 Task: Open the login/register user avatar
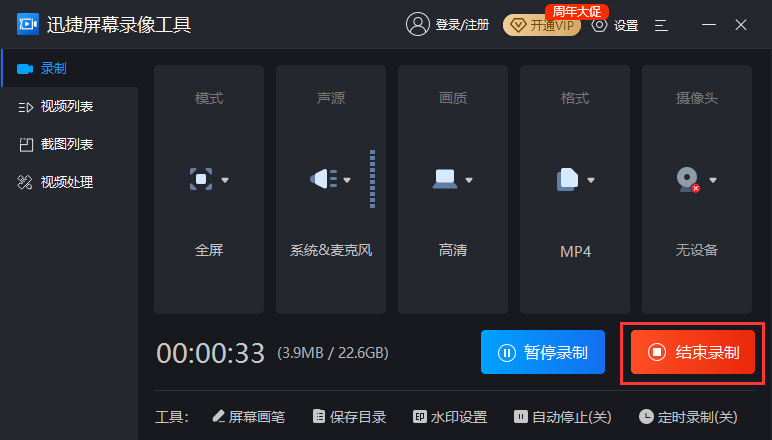click(417, 25)
